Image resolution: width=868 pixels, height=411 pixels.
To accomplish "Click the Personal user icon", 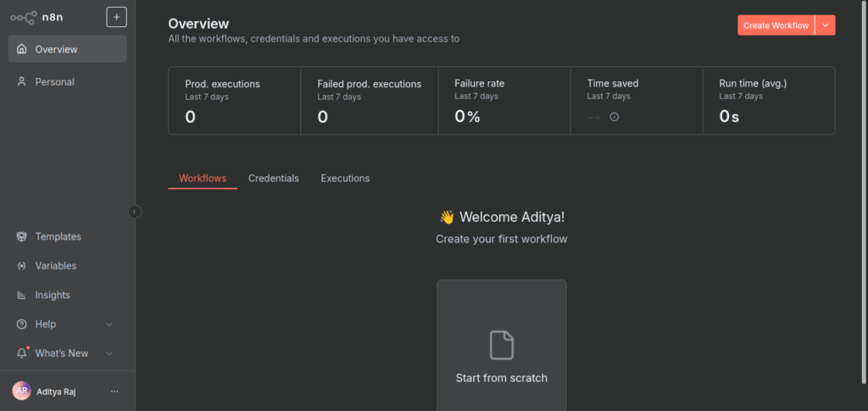I will click(22, 82).
